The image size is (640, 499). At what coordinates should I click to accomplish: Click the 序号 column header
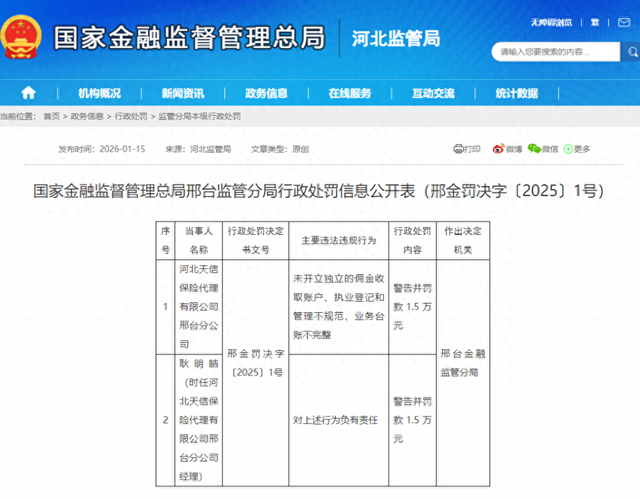pyautogui.click(x=165, y=240)
